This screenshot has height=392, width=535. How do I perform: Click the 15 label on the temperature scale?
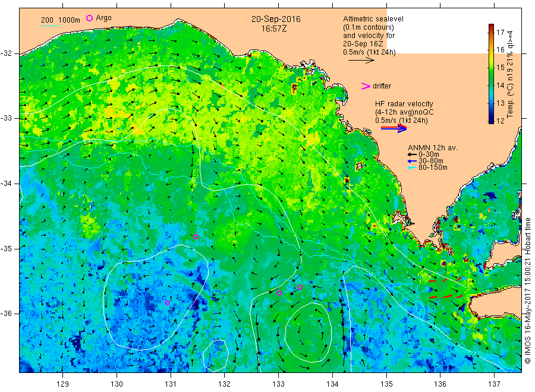coord(500,68)
